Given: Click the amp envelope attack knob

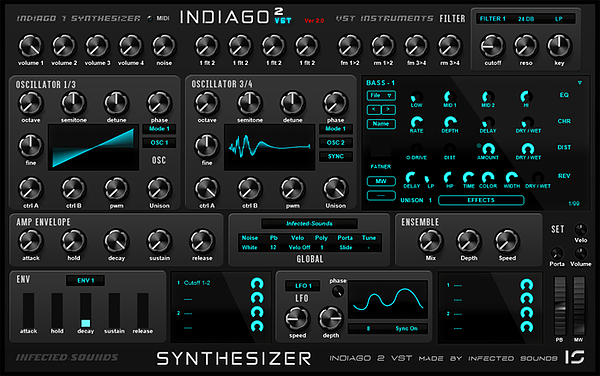Looking at the screenshot, I should pos(31,241).
